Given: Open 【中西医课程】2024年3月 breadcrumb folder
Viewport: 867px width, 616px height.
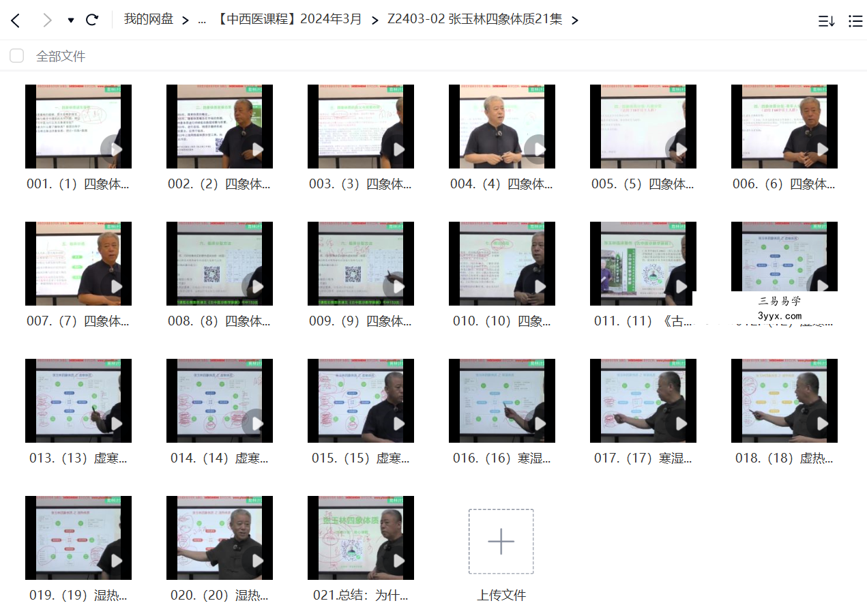Looking at the screenshot, I should (x=288, y=20).
